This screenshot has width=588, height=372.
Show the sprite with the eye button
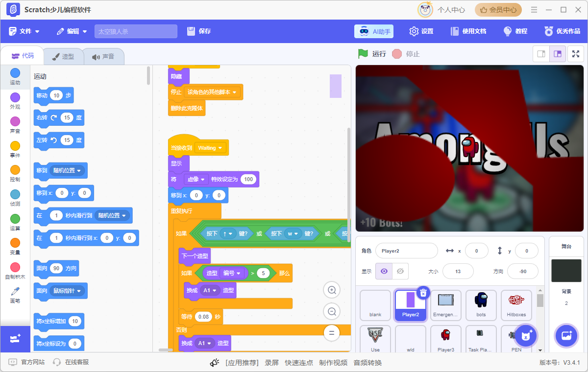384,271
